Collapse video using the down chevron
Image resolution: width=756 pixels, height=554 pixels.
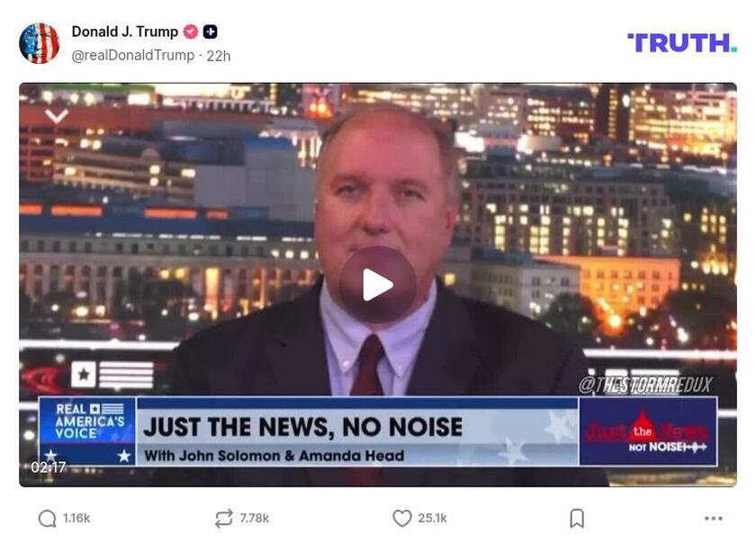point(57,116)
